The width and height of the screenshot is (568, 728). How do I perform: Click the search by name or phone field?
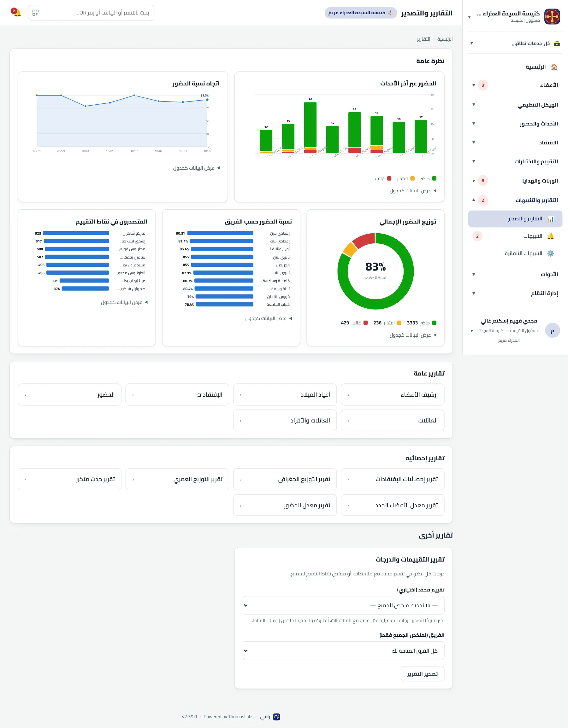[91, 13]
